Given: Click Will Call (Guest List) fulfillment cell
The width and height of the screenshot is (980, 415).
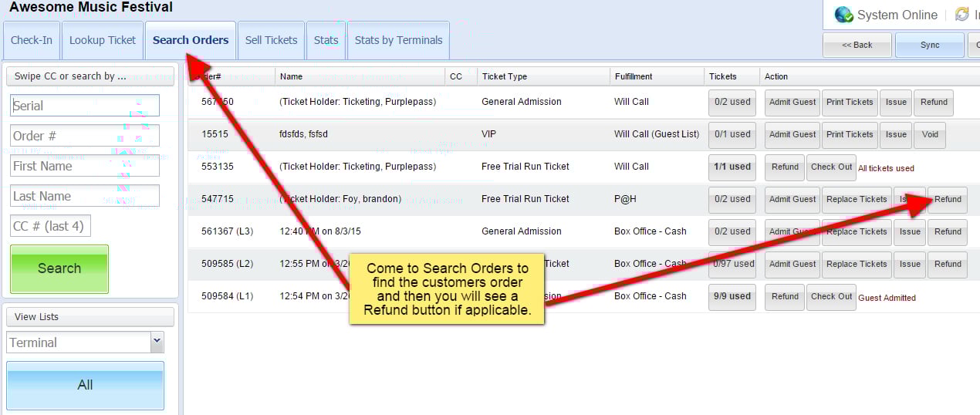Looking at the screenshot, I should [657, 134].
